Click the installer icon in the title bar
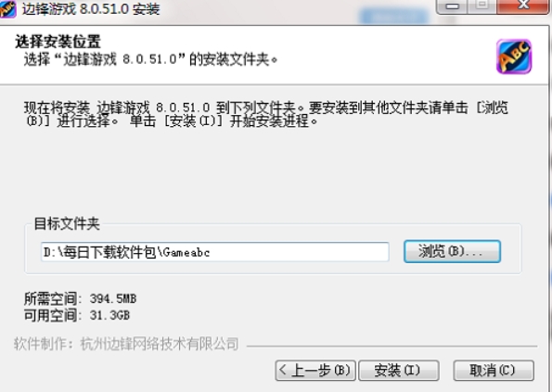 click(x=7, y=8)
